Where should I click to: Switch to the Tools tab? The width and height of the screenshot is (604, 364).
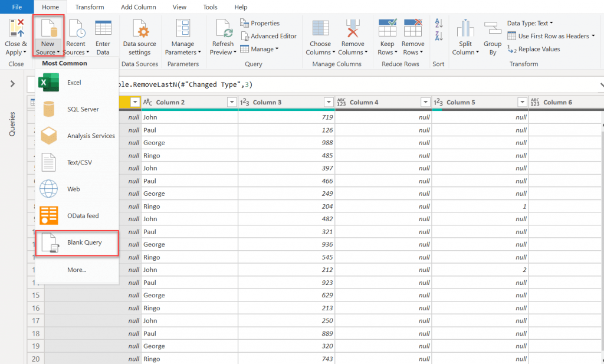[x=210, y=7]
